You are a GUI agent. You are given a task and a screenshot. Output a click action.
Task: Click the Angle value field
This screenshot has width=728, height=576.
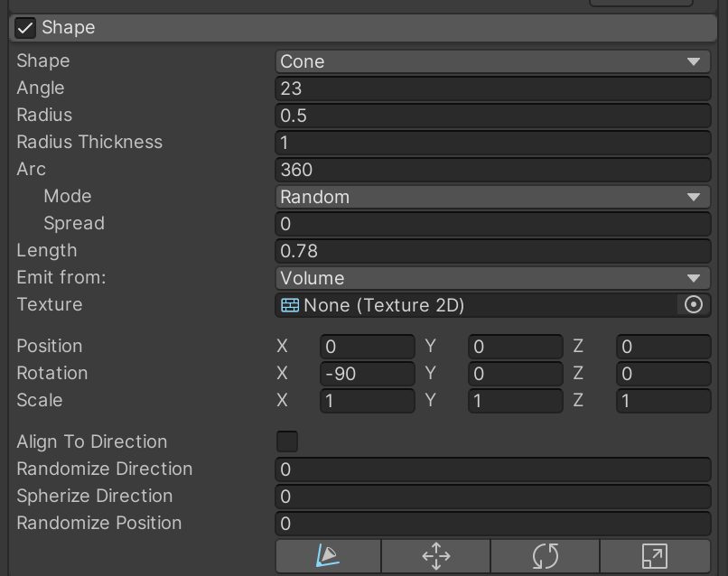coord(492,88)
